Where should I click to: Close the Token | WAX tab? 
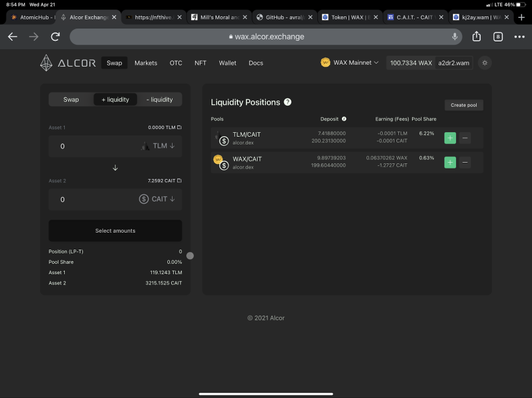click(376, 17)
